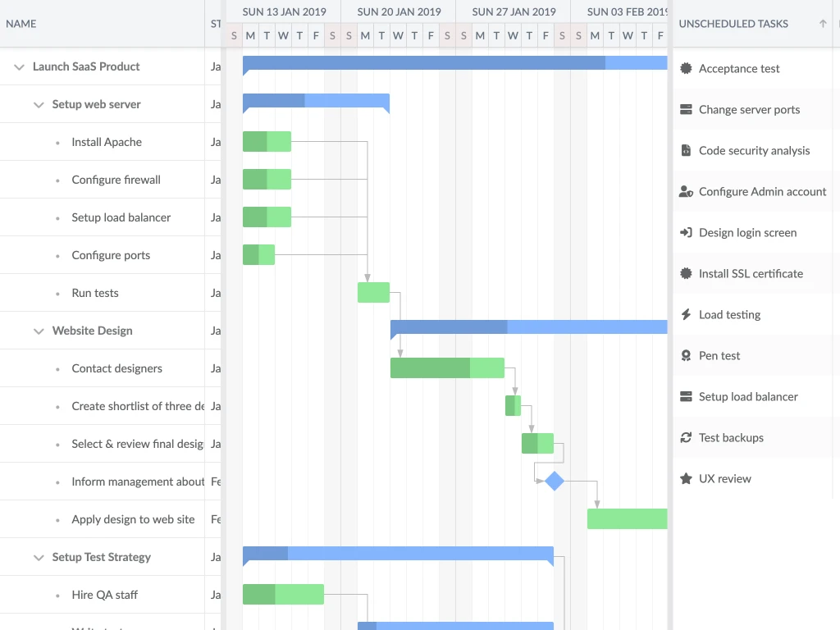Select the Install Apache task row
The height and width of the screenshot is (630, 840).
pyautogui.click(x=107, y=143)
